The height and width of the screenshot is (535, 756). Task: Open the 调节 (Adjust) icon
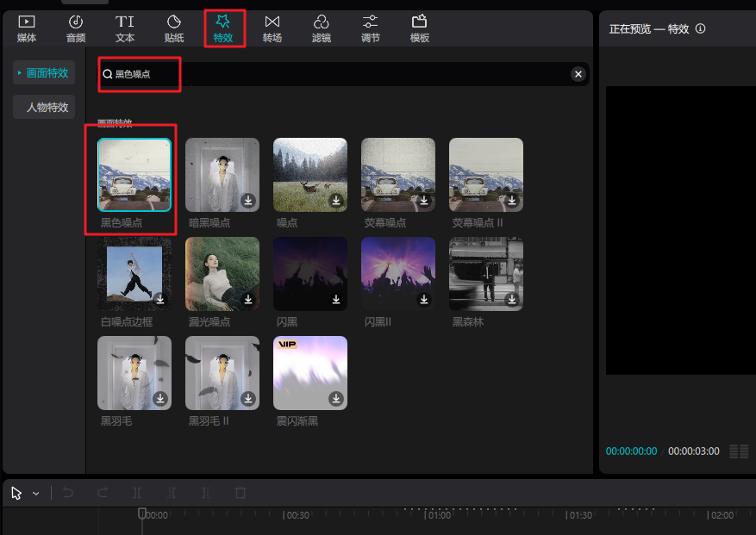coord(370,28)
